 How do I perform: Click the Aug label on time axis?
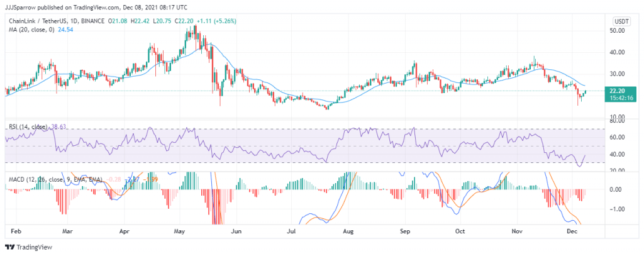pyautogui.click(x=348, y=231)
